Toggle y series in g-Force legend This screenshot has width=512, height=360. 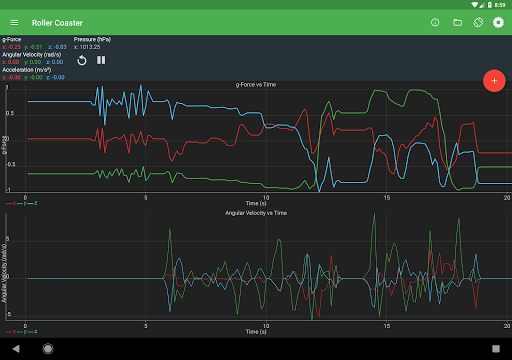22,203
